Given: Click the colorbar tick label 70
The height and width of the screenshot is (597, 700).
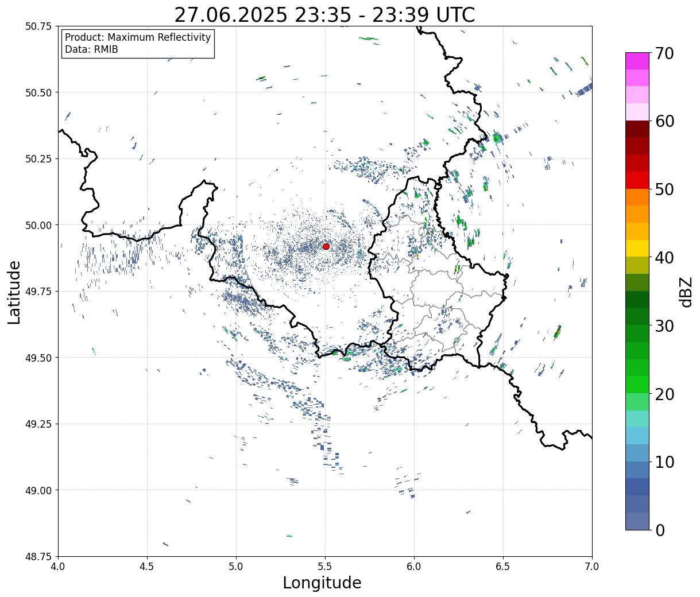Looking at the screenshot, I should (664, 53).
